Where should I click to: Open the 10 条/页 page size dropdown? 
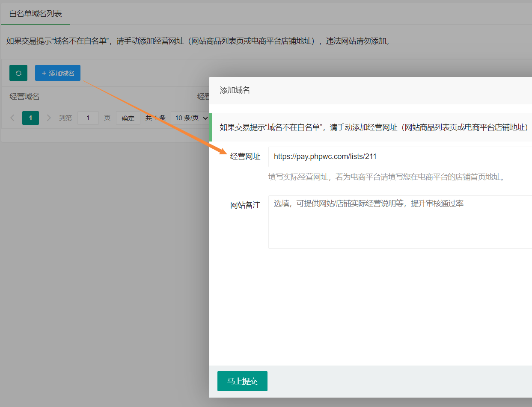tap(191, 118)
